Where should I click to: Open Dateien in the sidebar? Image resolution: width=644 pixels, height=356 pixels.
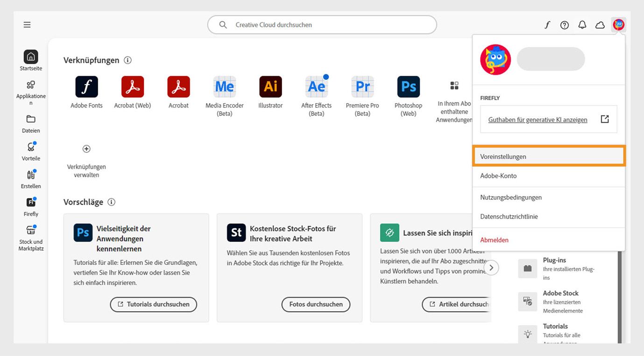pyautogui.click(x=31, y=124)
